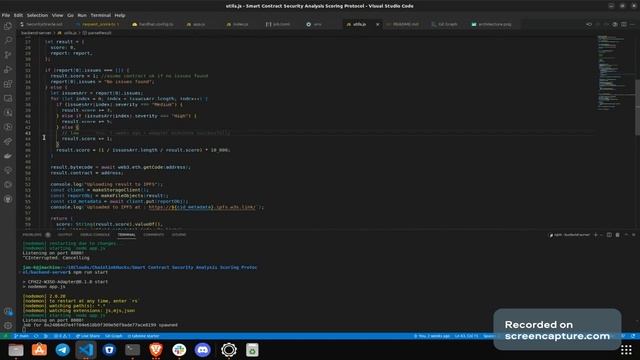Open the Explorer view in activity bar
This screenshot has height=360, width=640.
pos(8,26)
